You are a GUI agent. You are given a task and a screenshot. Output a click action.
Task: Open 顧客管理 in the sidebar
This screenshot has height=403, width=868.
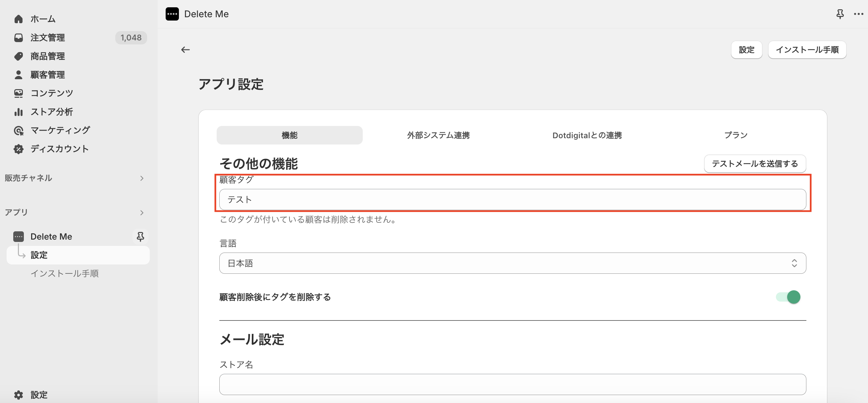47,75
